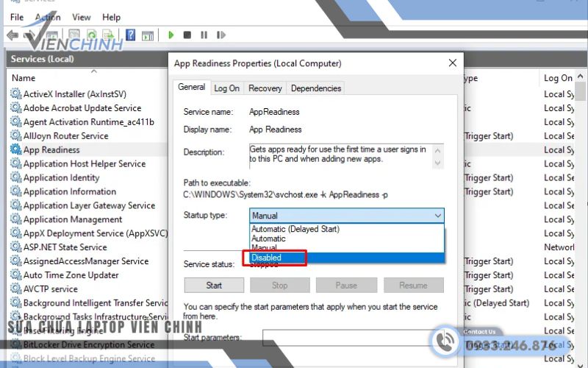Click the gear icon next to Application Management
Screen dimensions: 588x368
coord(15,219)
